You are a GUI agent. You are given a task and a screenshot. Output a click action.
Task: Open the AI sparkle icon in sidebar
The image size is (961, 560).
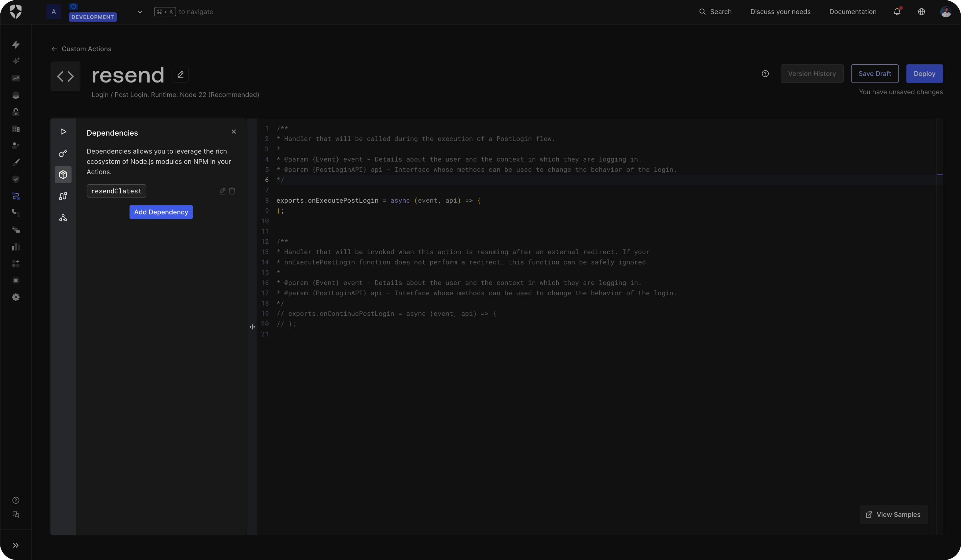point(16,61)
